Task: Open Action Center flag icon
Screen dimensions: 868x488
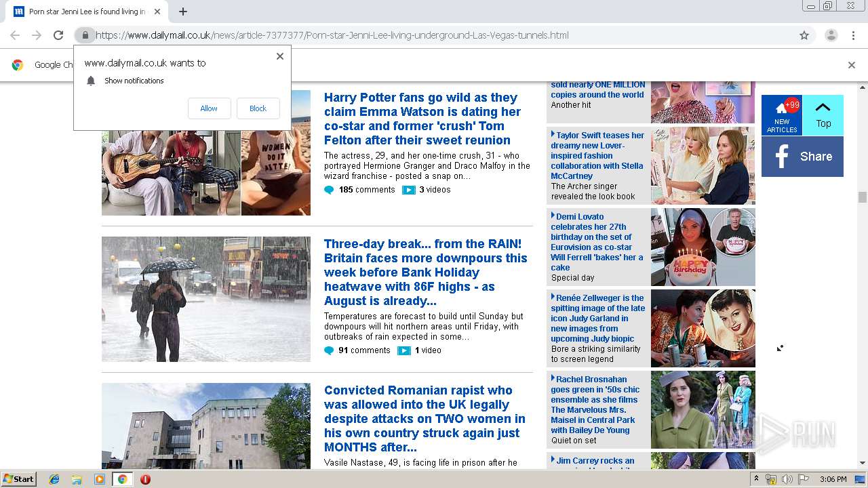Action: [x=804, y=479]
